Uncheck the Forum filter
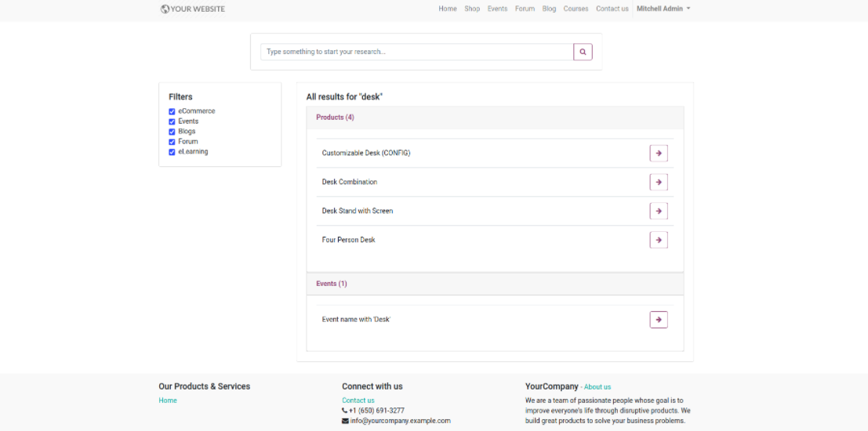The image size is (868, 431). [172, 142]
